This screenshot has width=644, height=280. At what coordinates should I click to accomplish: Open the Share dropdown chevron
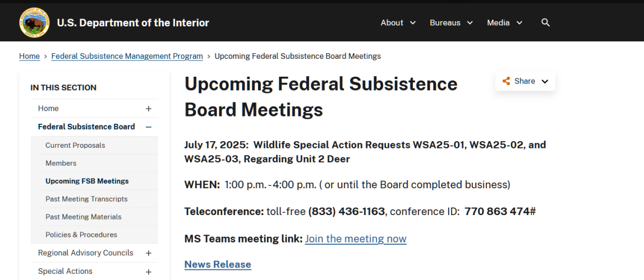(x=545, y=81)
